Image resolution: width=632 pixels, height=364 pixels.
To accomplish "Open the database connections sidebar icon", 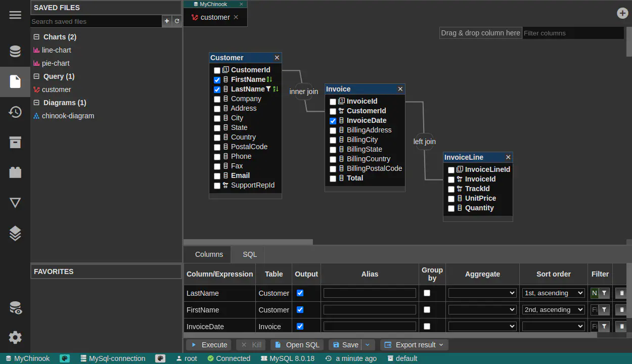I will pos(15,51).
